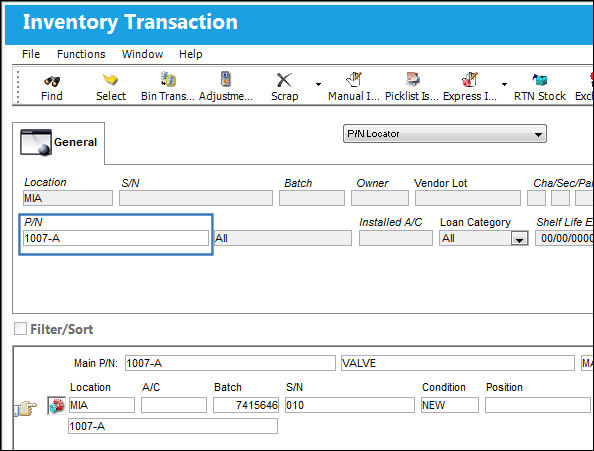Open the Manual Issue toolbar icon
This screenshot has height=451, width=594.
point(354,79)
